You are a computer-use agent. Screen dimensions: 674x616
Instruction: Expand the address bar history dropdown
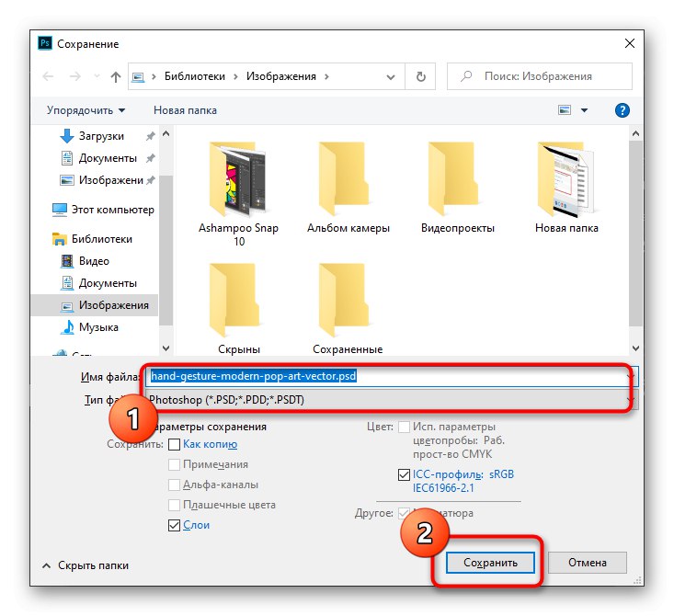390,77
